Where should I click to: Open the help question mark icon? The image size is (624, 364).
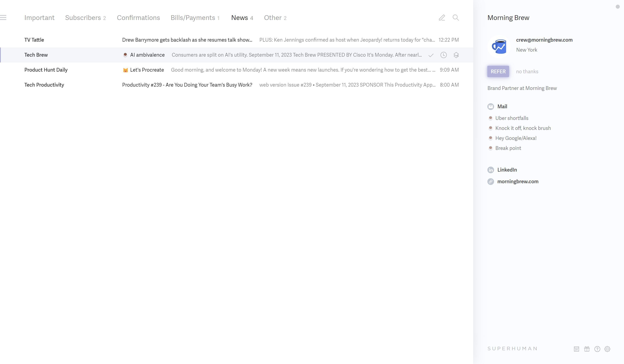coord(597,349)
